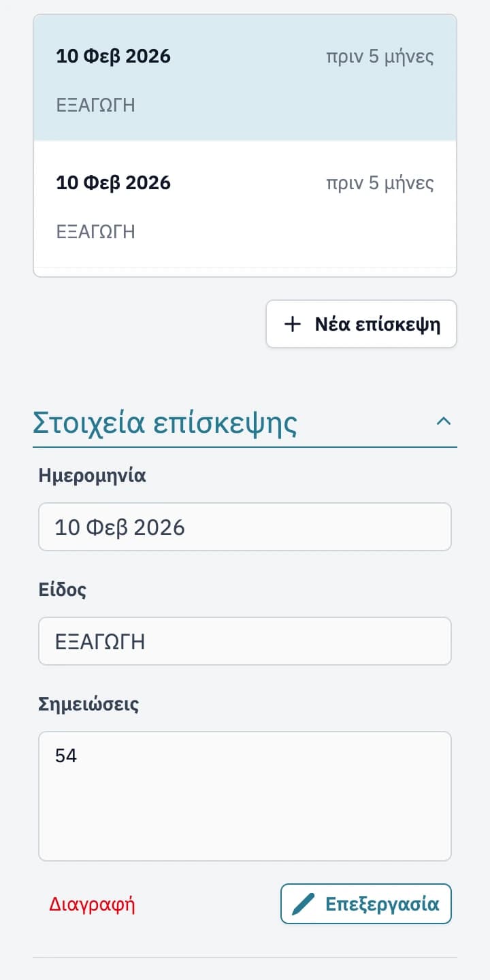Viewport: 490px width, 980px height.
Task: Click the Ημερομηνία field label
Action: pyautogui.click(x=93, y=476)
